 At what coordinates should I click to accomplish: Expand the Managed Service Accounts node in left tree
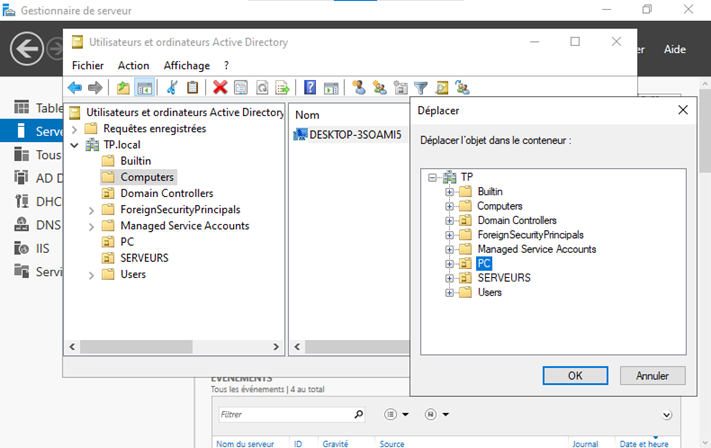[91, 226]
